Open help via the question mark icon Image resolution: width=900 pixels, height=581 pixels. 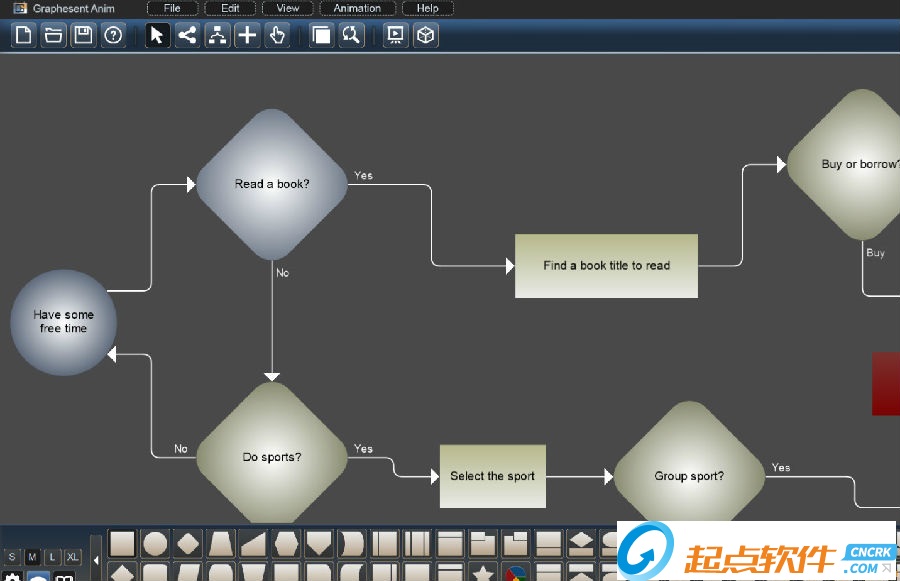point(113,35)
